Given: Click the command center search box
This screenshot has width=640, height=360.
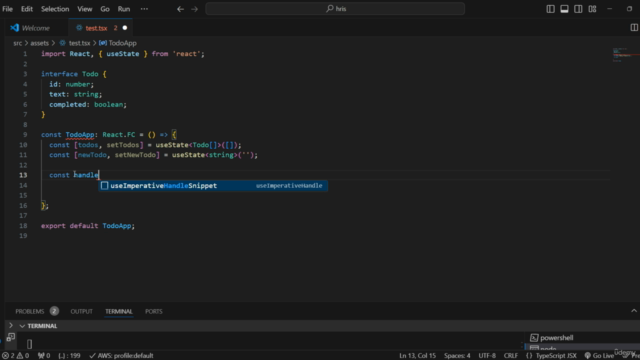Looking at the screenshot, I should (x=335, y=9).
